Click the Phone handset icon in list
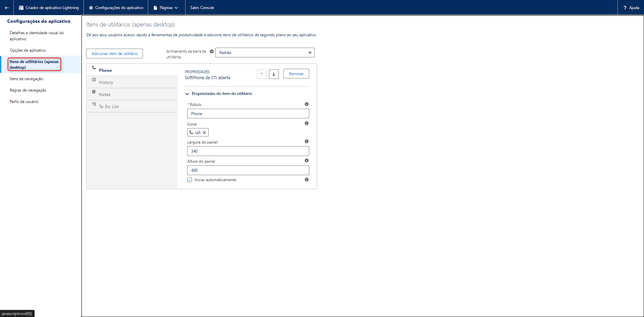 pyautogui.click(x=94, y=67)
